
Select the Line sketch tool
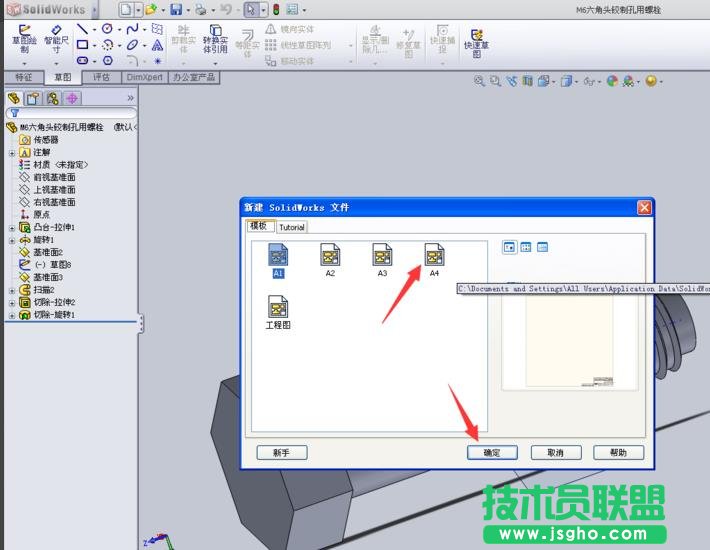click(x=82, y=29)
